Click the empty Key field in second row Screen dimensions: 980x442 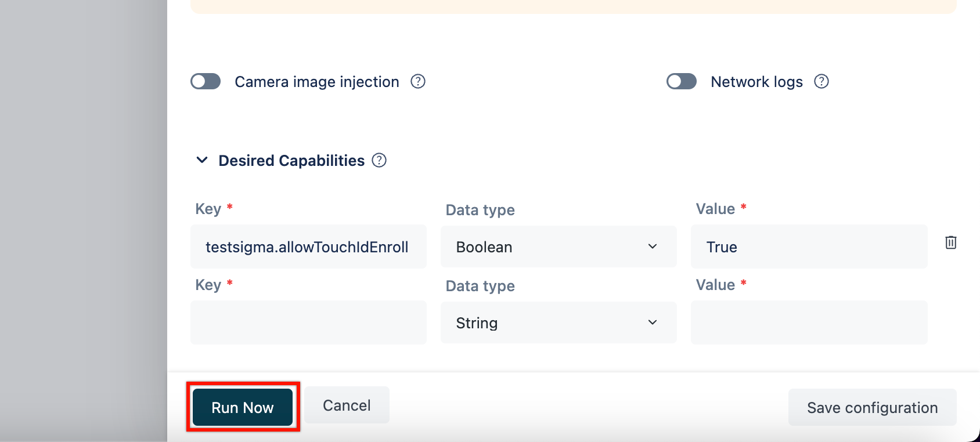click(308, 323)
